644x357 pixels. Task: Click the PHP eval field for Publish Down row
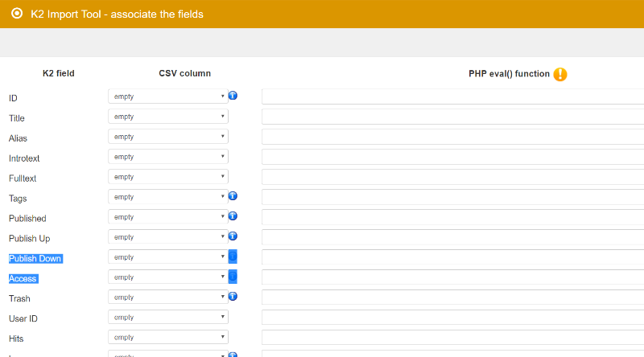pos(452,257)
